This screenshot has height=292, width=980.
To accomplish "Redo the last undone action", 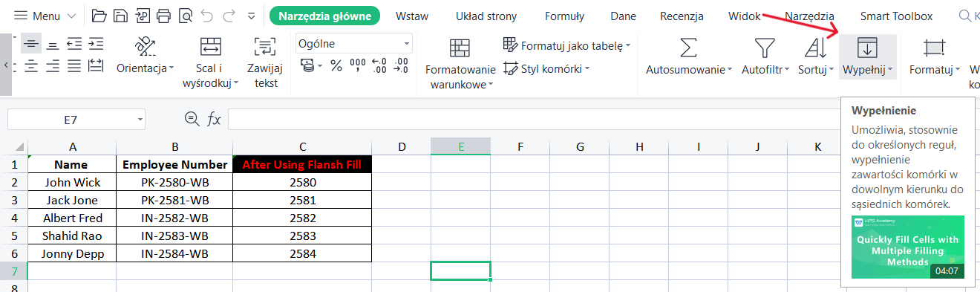I will pyautogui.click(x=229, y=16).
